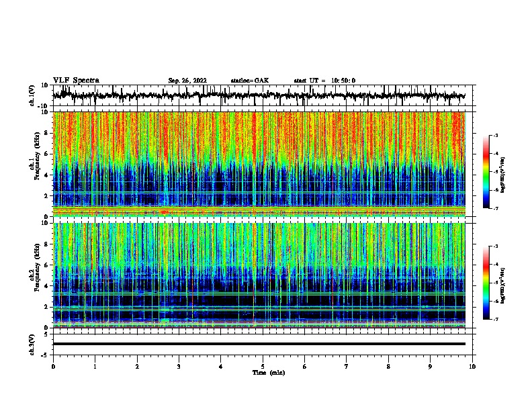Click the "-3" tick on ch.2 colorbar

point(495,246)
